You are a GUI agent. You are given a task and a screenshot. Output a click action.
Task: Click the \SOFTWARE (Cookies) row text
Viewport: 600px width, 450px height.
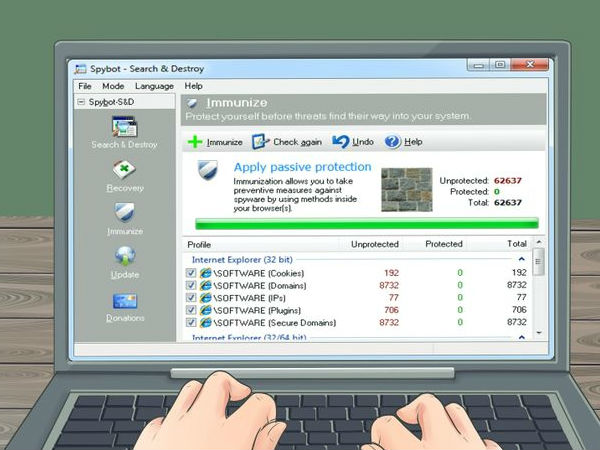[259, 273]
